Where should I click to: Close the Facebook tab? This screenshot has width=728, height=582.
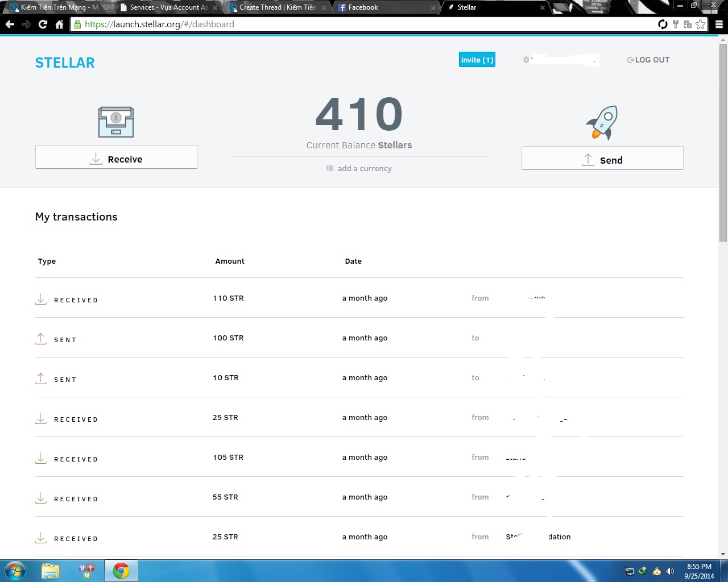[x=433, y=8]
